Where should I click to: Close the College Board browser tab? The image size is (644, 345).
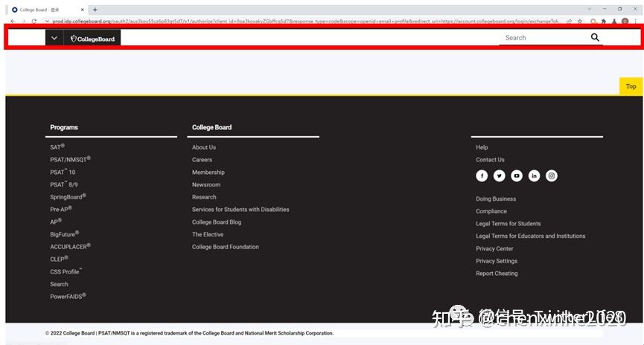pos(82,10)
